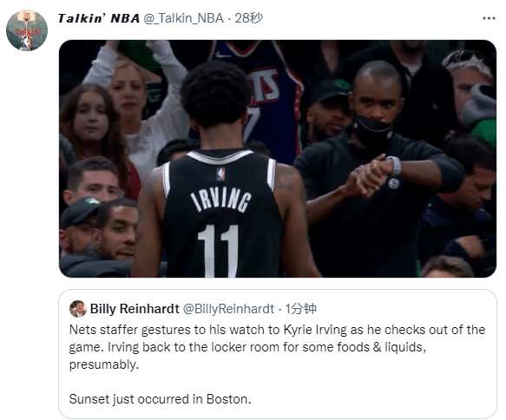The width and height of the screenshot is (506, 420).
Task: Open the 28秒 tweet timestamp
Action: [248, 18]
